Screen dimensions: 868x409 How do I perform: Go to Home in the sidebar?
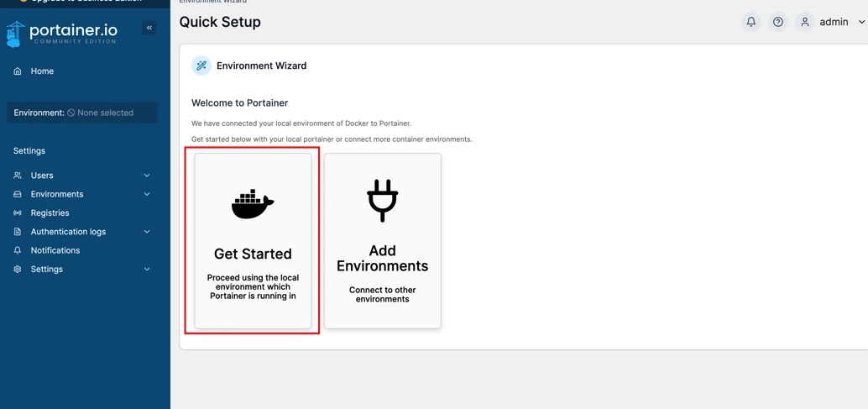(x=42, y=71)
